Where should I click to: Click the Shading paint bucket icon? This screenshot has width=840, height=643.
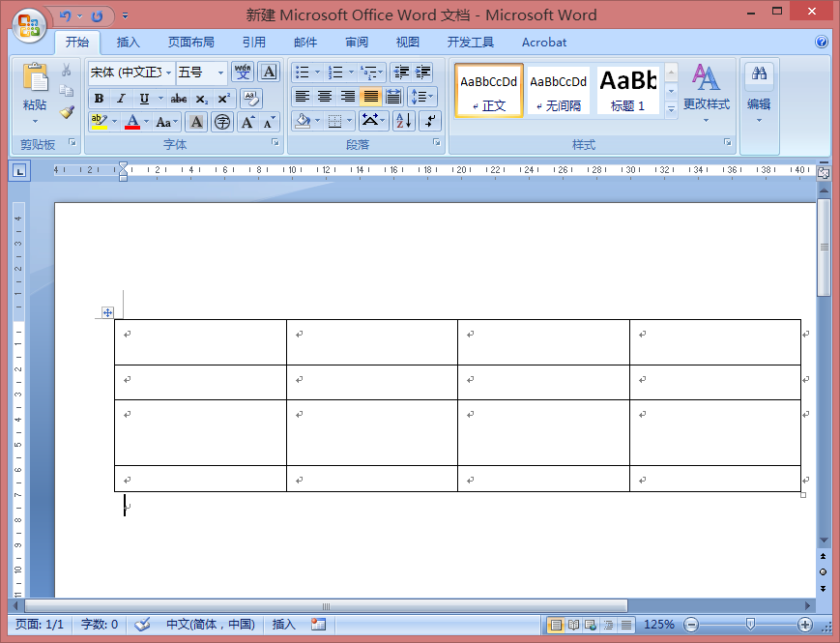pyautogui.click(x=303, y=121)
